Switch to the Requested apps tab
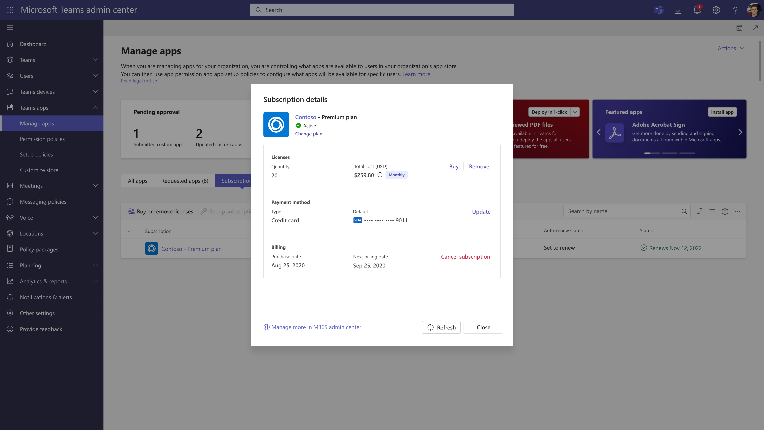764x430 pixels. (x=185, y=181)
